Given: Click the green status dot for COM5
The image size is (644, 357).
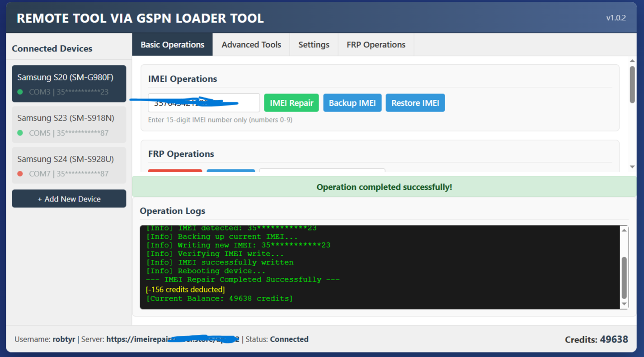Looking at the screenshot, I should [x=20, y=133].
